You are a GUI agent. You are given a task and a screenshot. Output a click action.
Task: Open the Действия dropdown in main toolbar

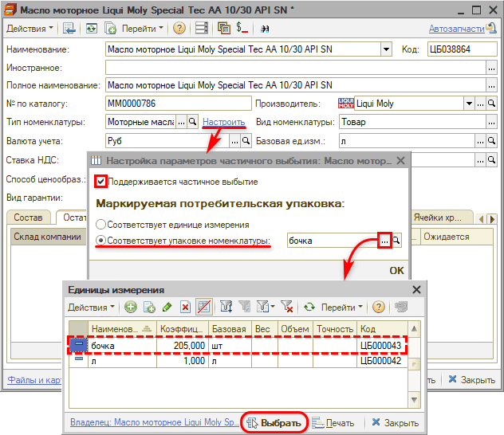point(30,28)
